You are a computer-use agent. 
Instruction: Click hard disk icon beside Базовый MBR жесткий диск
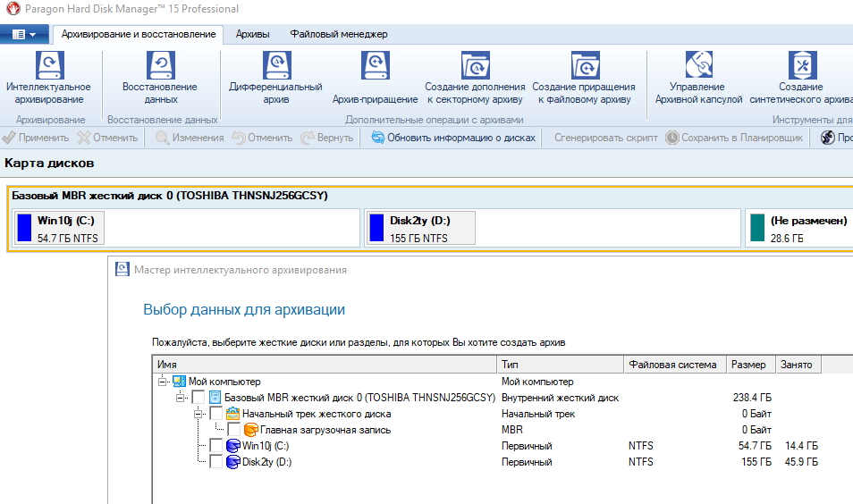(x=215, y=398)
